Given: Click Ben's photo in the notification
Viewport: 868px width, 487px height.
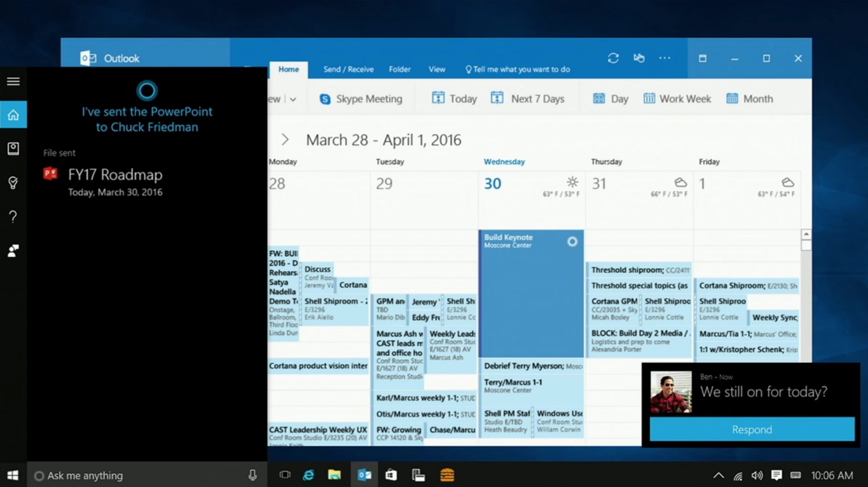Looking at the screenshot, I should point(671,392).
